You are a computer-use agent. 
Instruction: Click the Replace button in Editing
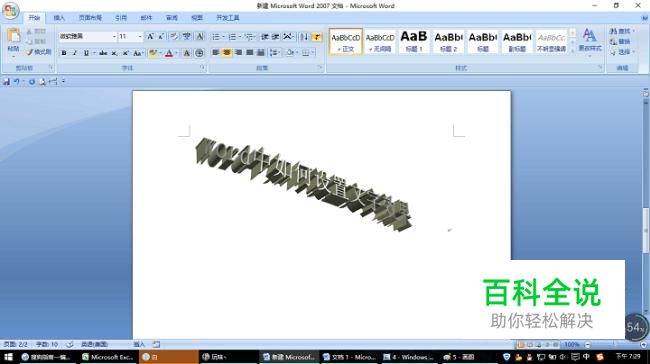tap(620, 41)
